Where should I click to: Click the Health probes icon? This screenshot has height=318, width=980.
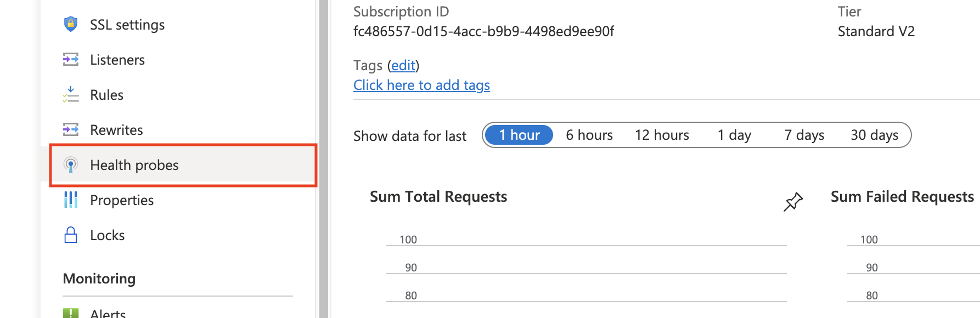pos(71,165)
